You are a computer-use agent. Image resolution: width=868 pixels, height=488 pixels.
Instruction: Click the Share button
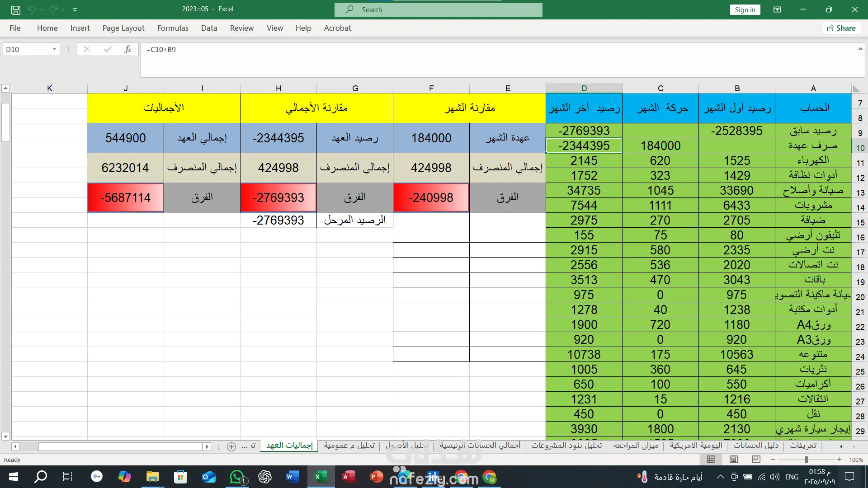point(841,28)
